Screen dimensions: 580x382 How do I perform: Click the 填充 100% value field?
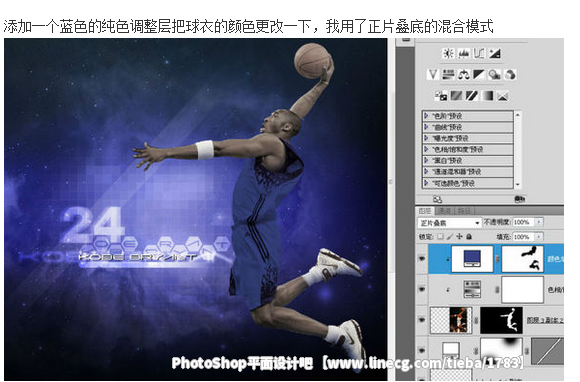click(523, 237)
